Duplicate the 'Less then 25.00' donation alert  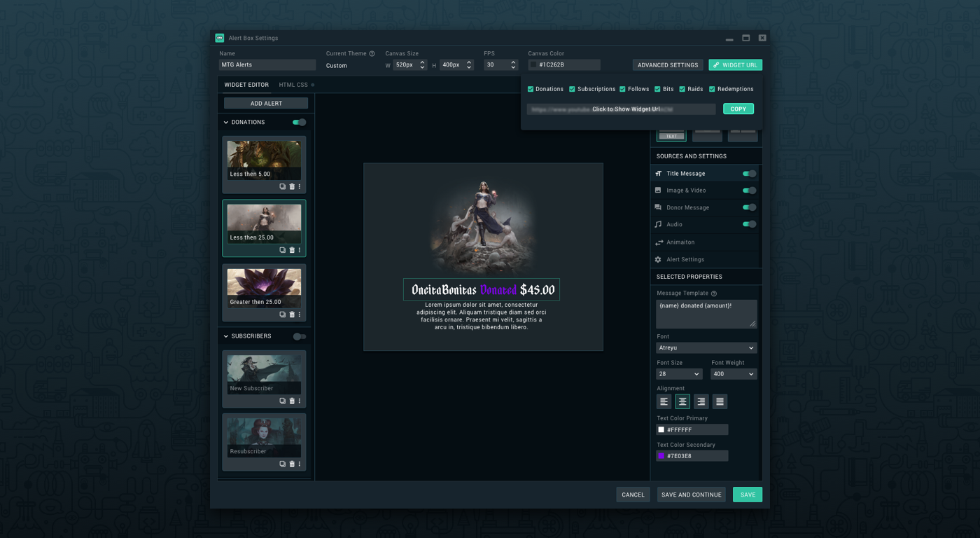coord(283,250)
